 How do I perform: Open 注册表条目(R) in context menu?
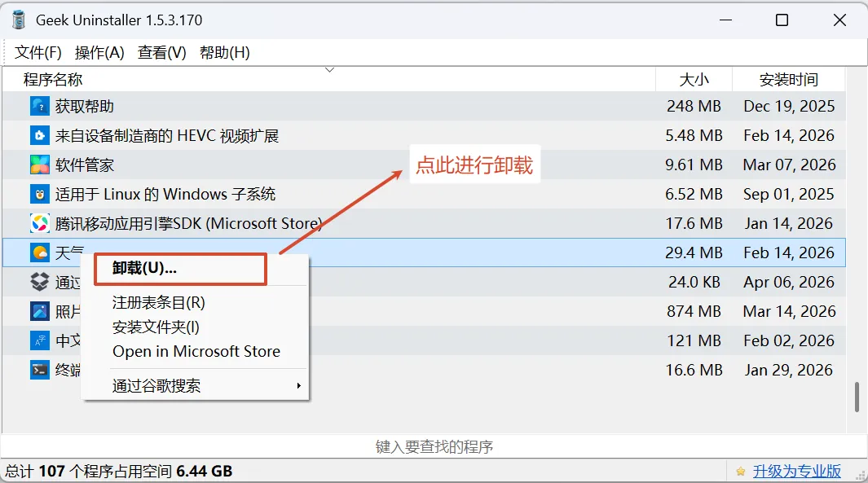tap(159, 303)
